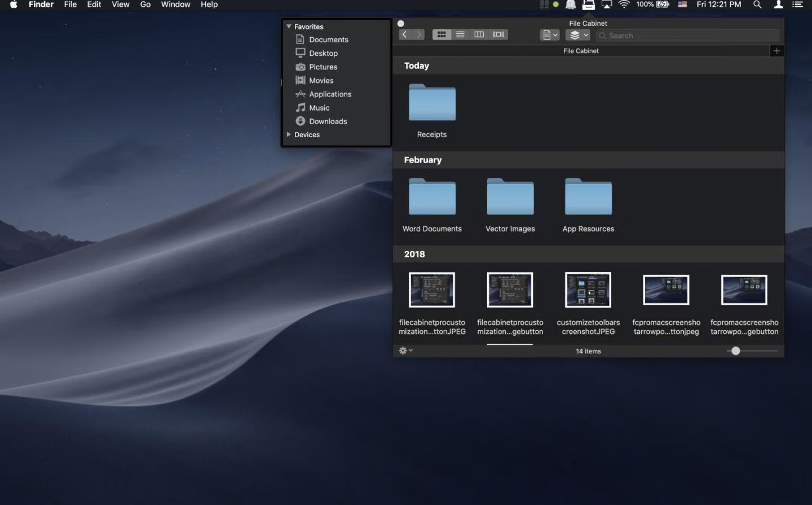Click the 14 items status text
This screenshot has height=505, width=812.
click(x=588, y=351)
